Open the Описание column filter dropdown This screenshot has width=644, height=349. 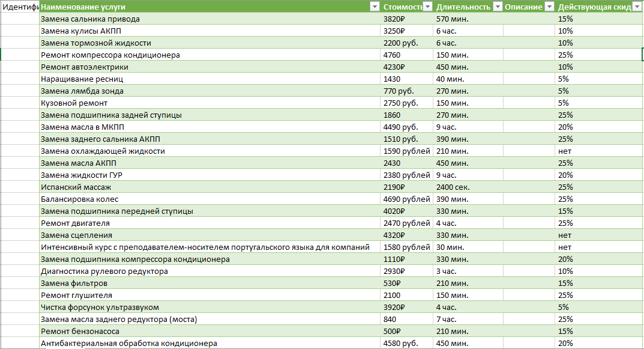click(x=550, y=7)
